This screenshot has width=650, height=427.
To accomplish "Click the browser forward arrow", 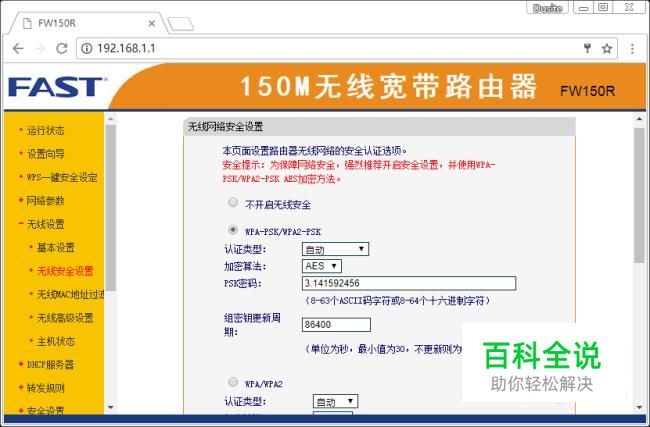I will pos(40,49).
